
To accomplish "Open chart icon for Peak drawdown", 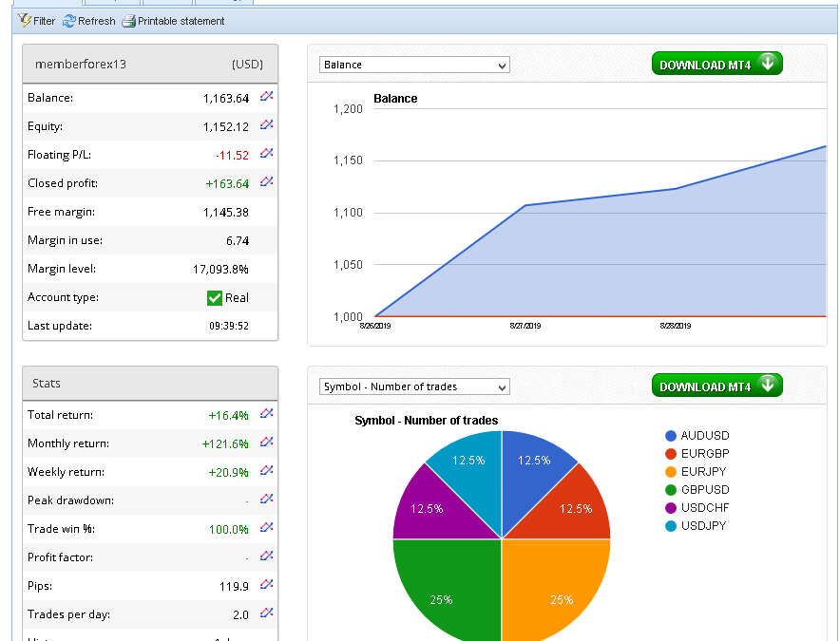I will tap(267, 500).
